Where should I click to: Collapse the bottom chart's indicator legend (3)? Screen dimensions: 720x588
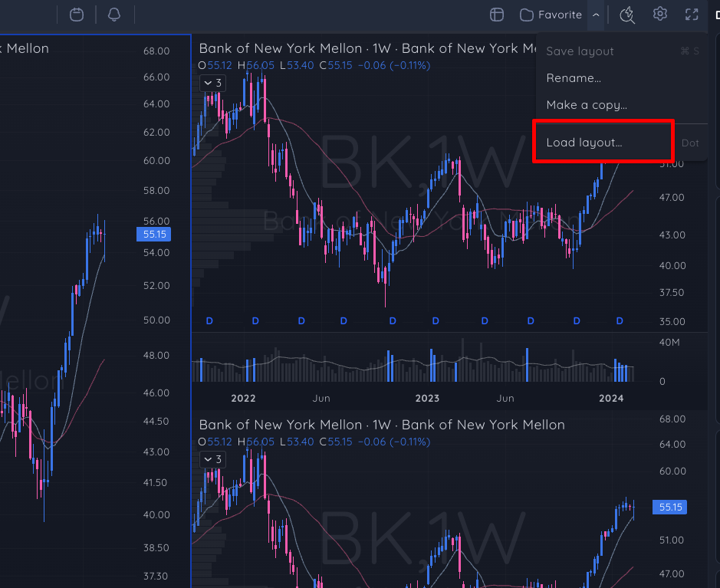tap(212, 459)
